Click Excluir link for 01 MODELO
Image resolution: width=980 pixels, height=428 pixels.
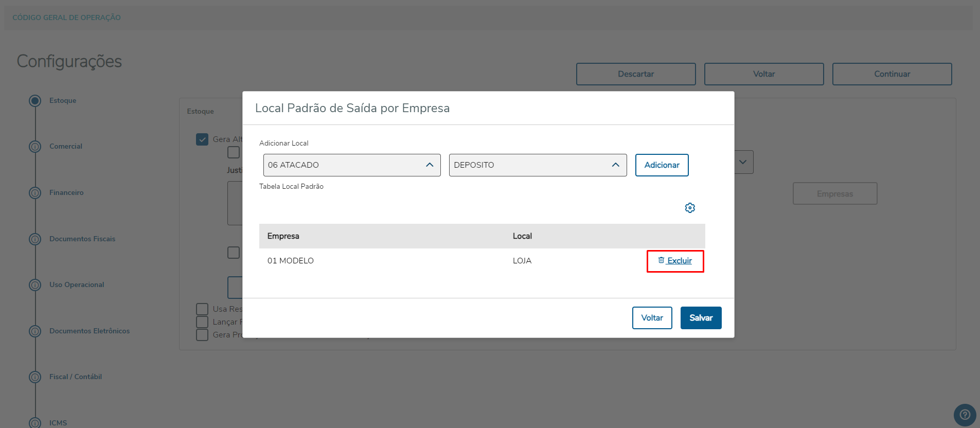[675, 261]
